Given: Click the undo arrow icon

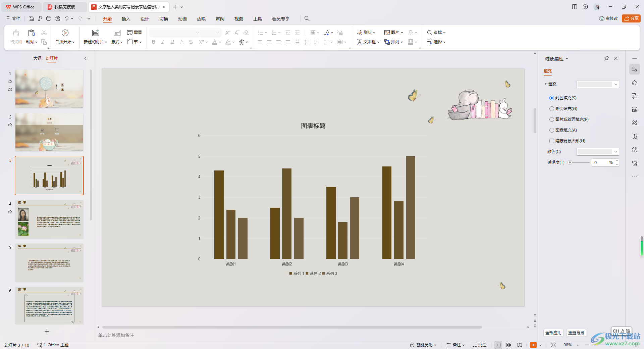Looking at the screenshot, I should 67,18.
